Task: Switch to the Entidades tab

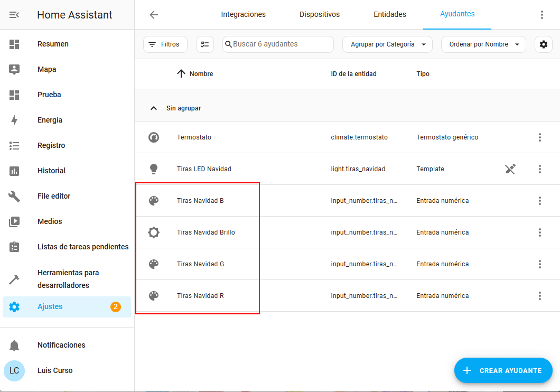Action: [389, 15]
